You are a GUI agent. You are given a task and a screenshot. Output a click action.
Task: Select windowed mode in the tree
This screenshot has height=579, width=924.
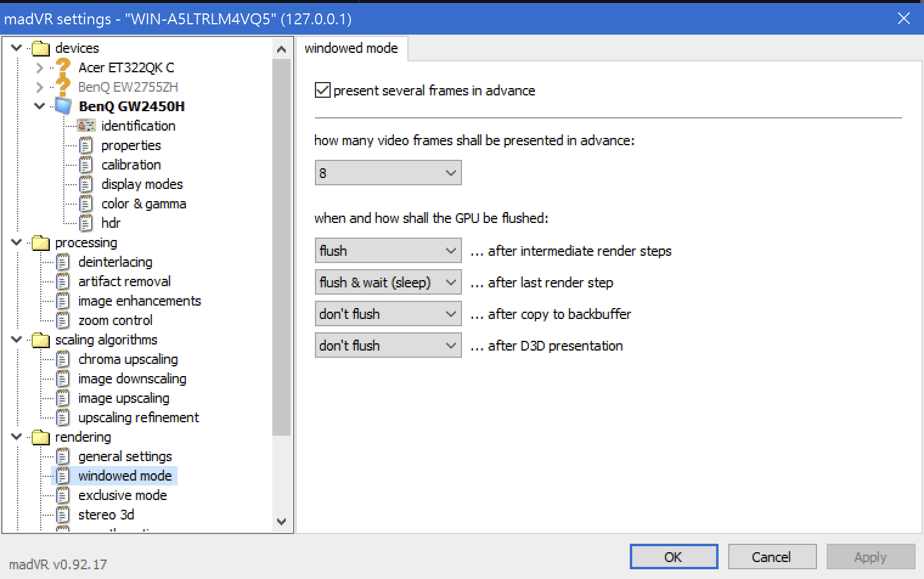tap(125, 476)
